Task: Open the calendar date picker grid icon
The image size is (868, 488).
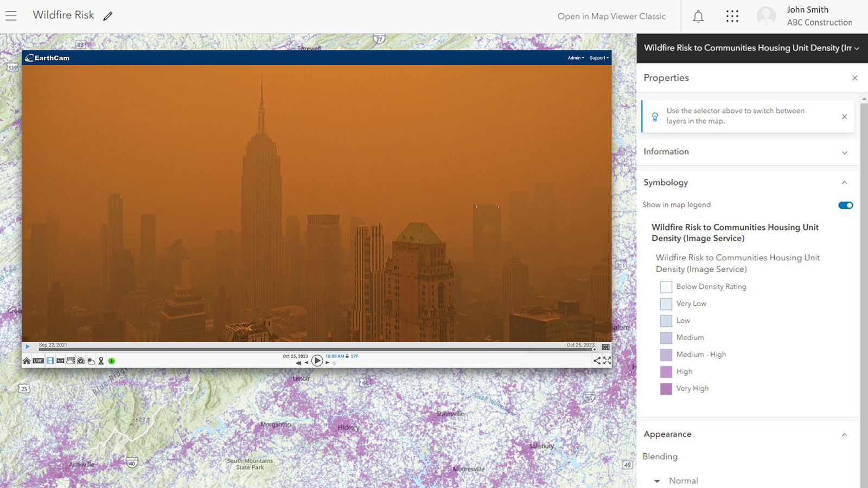Action: (605, 347)
